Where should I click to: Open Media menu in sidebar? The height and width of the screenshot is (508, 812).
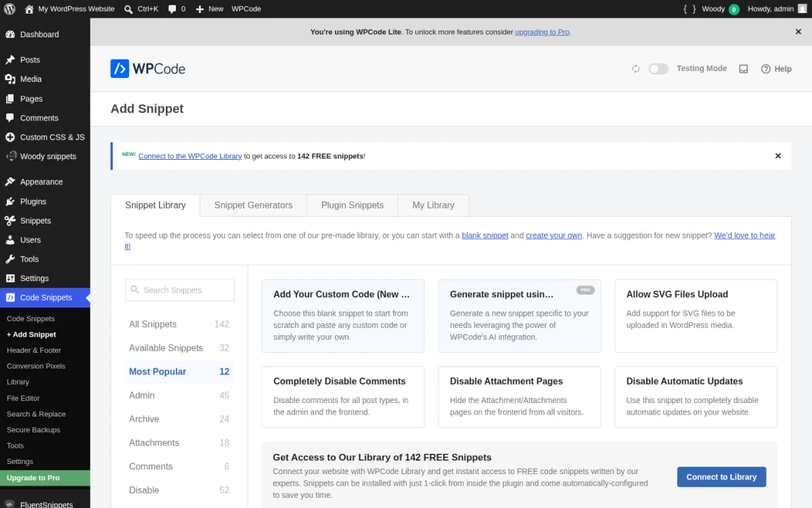tap(45, 79)
